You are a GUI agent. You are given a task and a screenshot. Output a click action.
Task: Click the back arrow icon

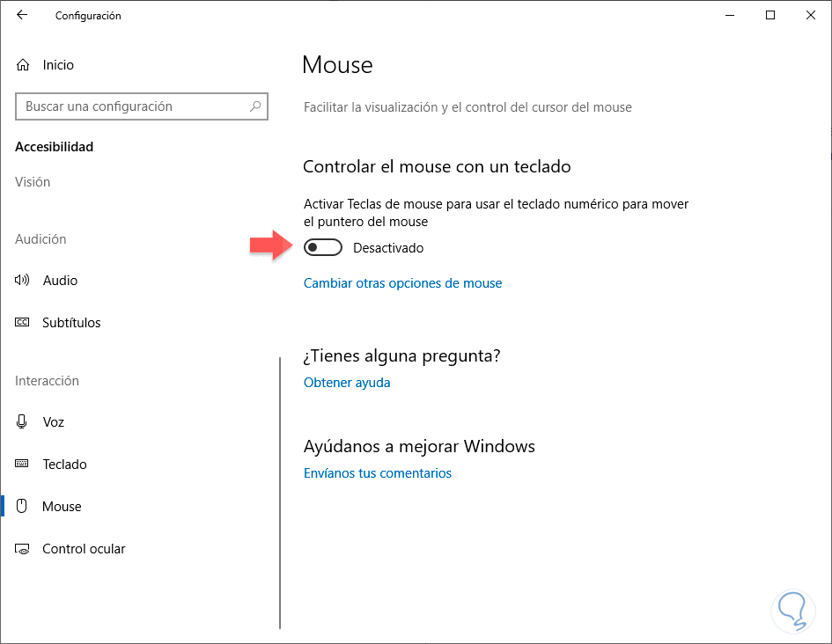(22, 15)
